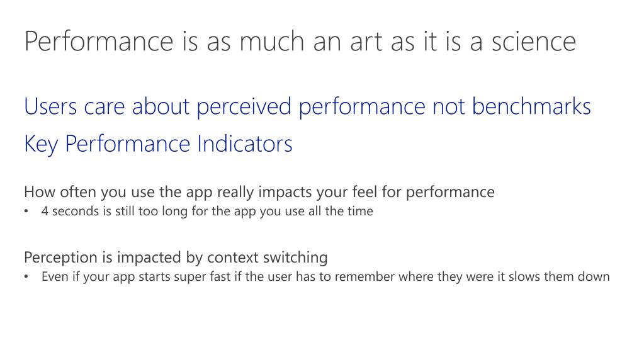Screen dimensions: 644x362
Task: Click the slide title about performance art and science
Action: pos(300,42)
